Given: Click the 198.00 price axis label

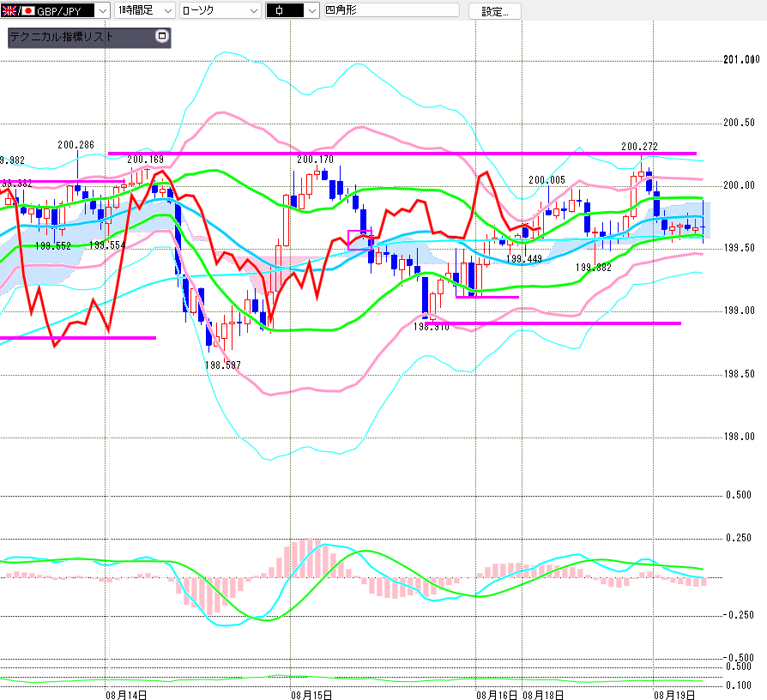Looking at the screenshot, I should [740, 437].
